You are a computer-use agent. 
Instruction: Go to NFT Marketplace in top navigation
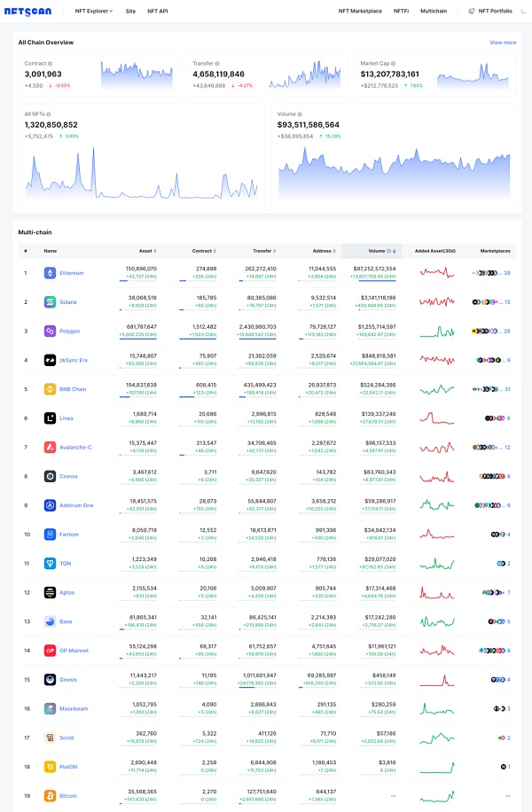coord(360,11)
